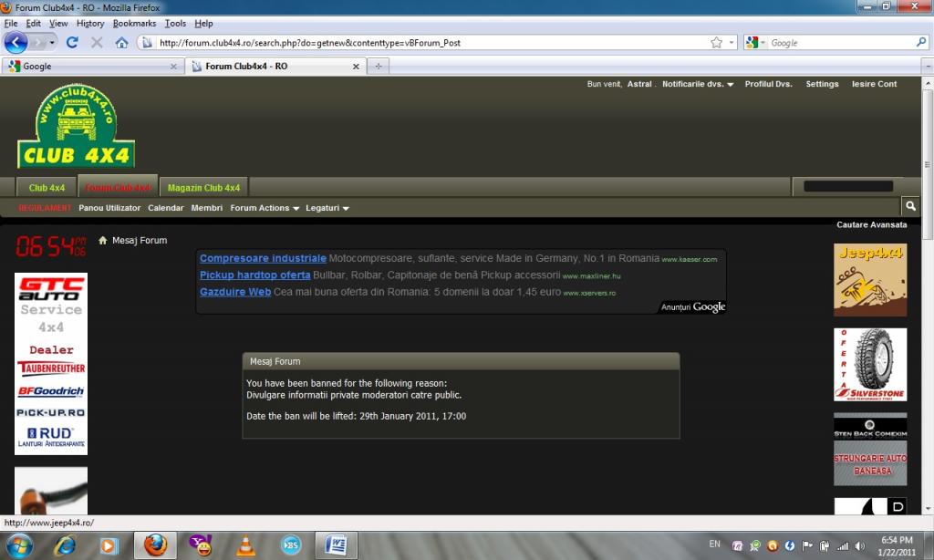934x560 pixels.
Task: Click in the URL address bar
Action: pos(429,43)
